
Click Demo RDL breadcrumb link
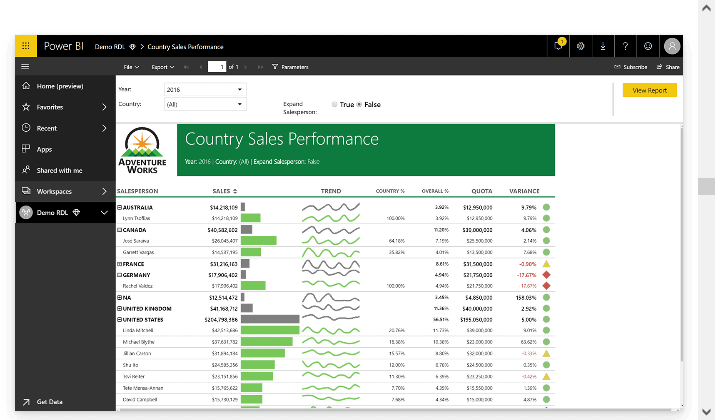tap(110, 47)
